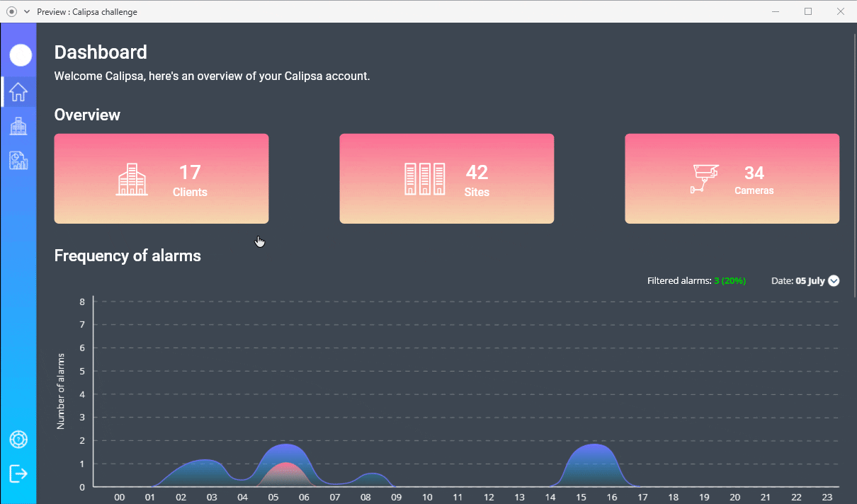Screen dimensions: 857x504
Task: Open the Date selector chevron
Action: (x=834, y=281)
